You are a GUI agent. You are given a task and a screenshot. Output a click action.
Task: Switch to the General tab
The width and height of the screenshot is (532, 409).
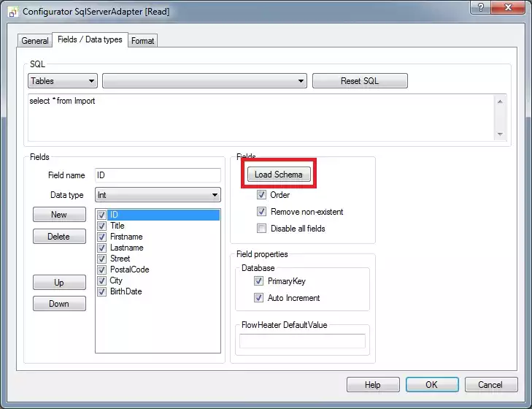(x=34, y=41)
